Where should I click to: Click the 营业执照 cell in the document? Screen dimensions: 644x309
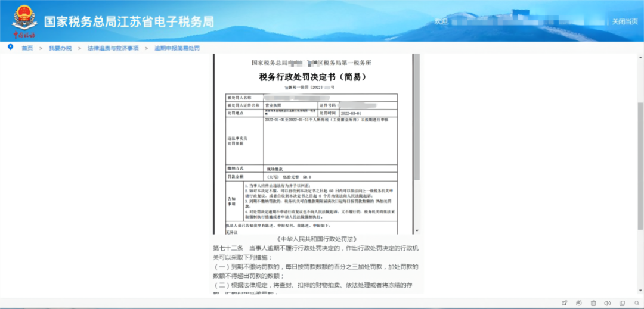290,105
